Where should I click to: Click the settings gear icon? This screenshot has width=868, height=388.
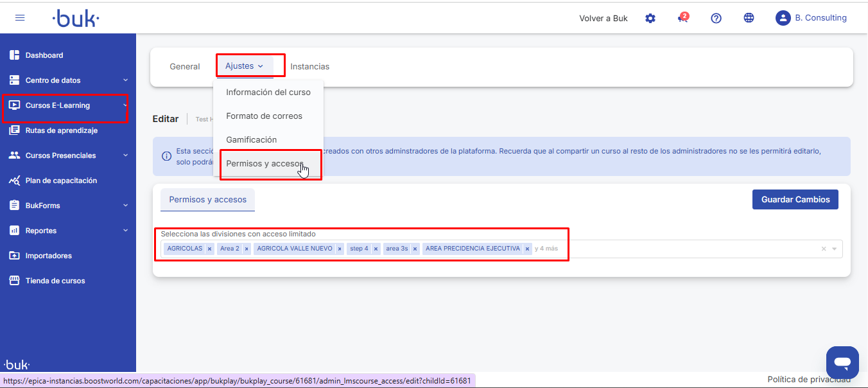(x=650, y=18)
